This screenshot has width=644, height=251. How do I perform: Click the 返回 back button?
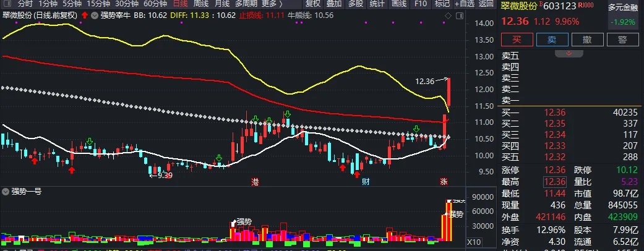486,4
